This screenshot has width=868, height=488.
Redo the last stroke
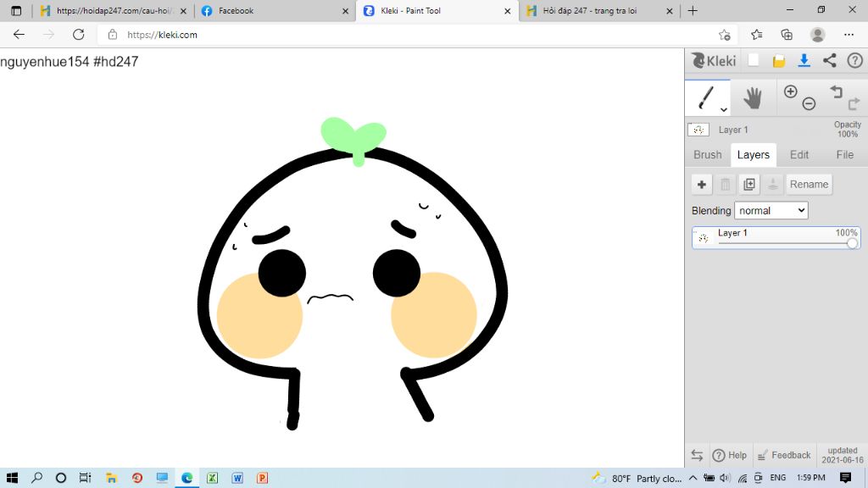(x=854, y=103)
